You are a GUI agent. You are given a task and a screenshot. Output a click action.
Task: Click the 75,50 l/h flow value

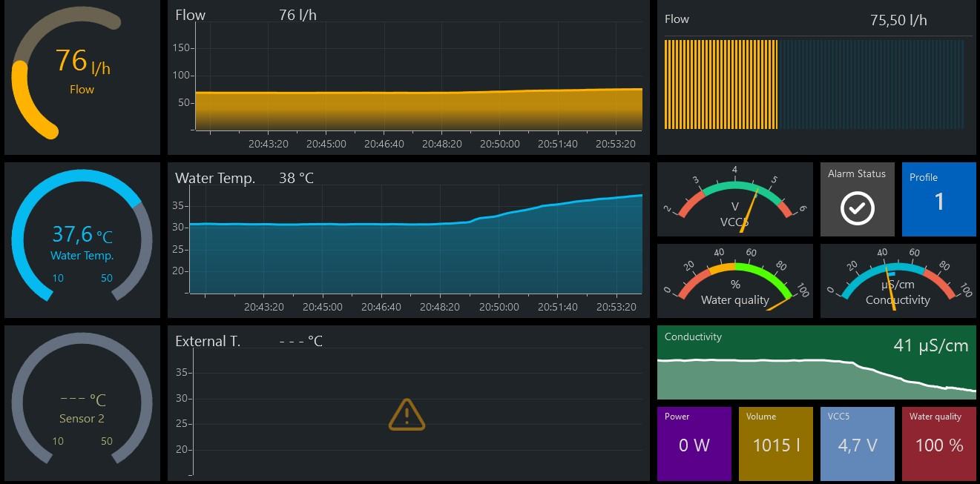point(898,20)
